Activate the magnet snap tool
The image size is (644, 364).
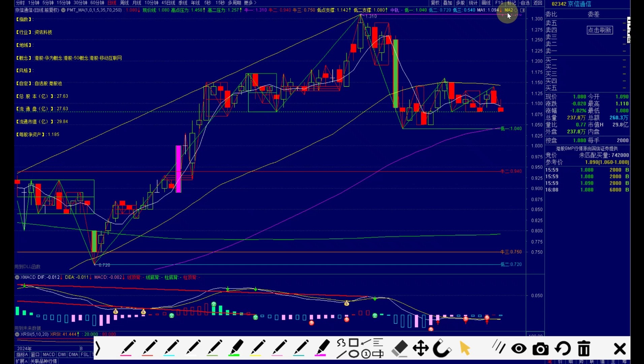click(x=442, y=348)
